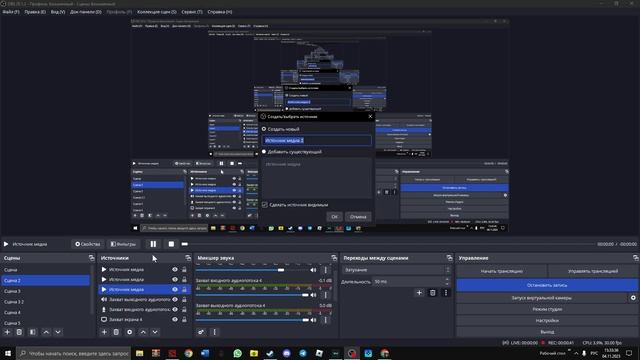The image size is (640, 360).
Task: Open Свойства of the media source
Action: tap(88, 244)
